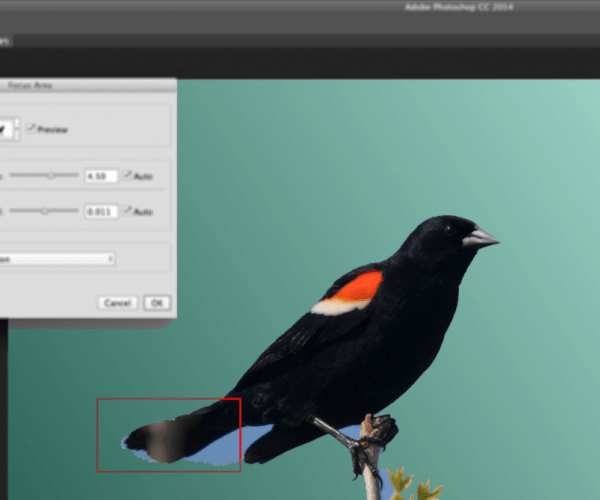Toggle the Preview checkbox
The height and width of the screenshot is (500, 600).
(x=32, y=128)
